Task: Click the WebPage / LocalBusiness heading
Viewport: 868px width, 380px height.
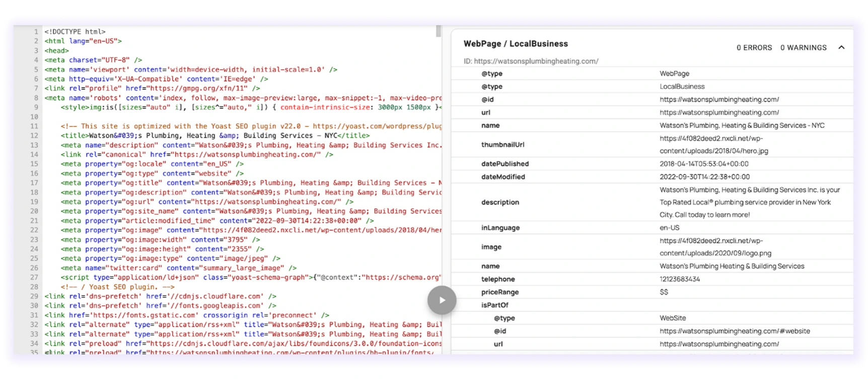Action: 516,44
